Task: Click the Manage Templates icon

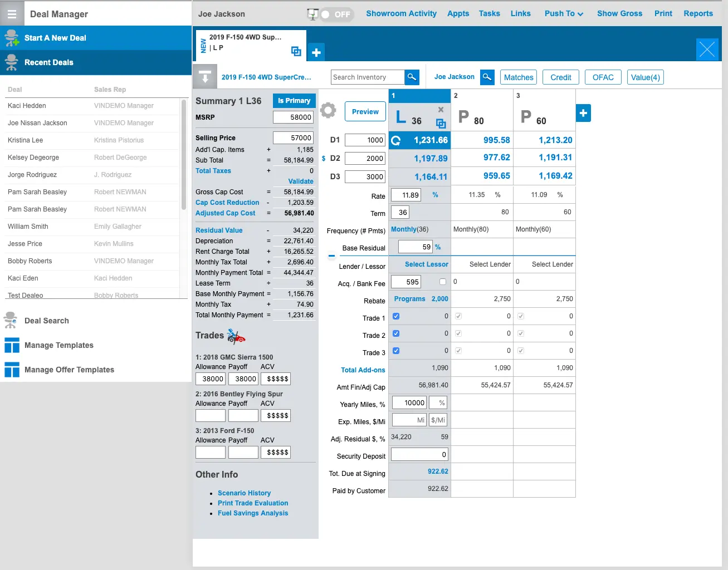Action: (x=12, y=345)
